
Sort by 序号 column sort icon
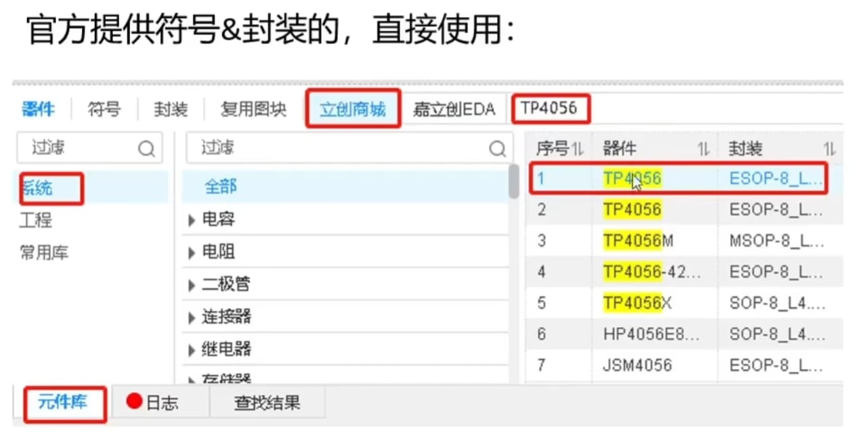pyautogui.click(x=578, y=149)
